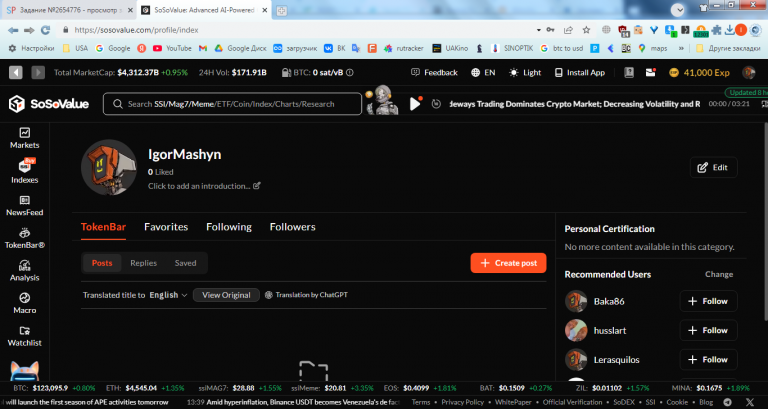
Task: Play the audio news briefing
Action: [415, 104]
